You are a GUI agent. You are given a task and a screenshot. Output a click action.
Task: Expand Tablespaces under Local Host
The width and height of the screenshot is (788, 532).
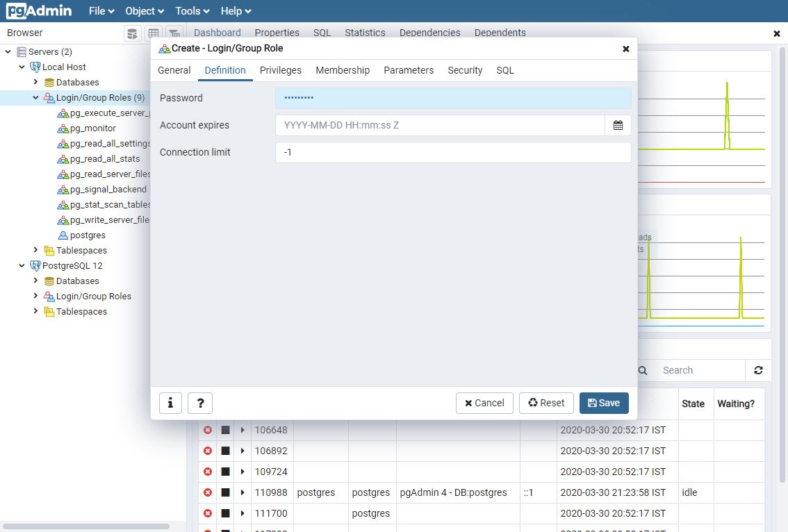pyautogui.click(x=35, y=249)
